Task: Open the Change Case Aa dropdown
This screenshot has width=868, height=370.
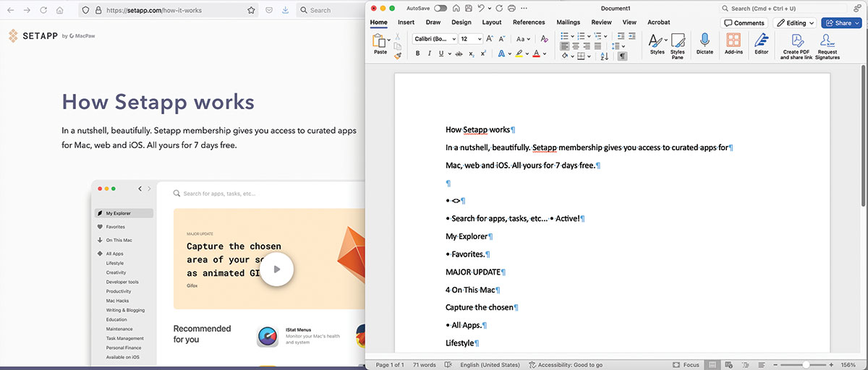Action: (523, 38)
